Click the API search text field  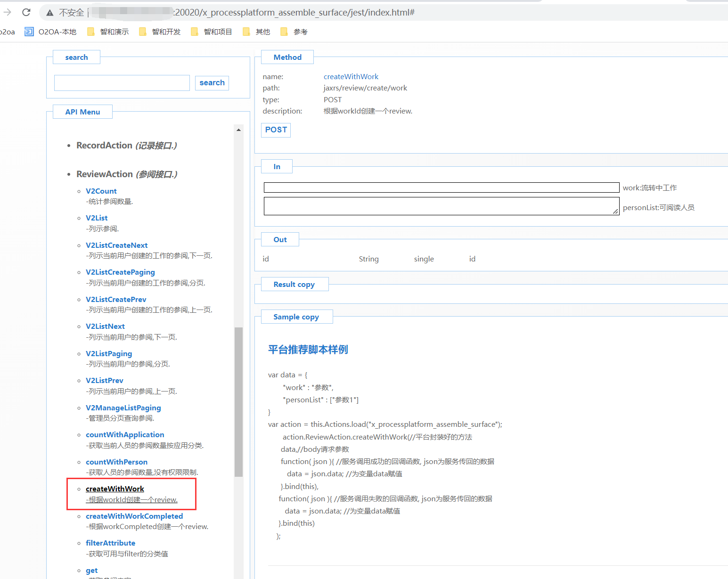pos(122,83)
